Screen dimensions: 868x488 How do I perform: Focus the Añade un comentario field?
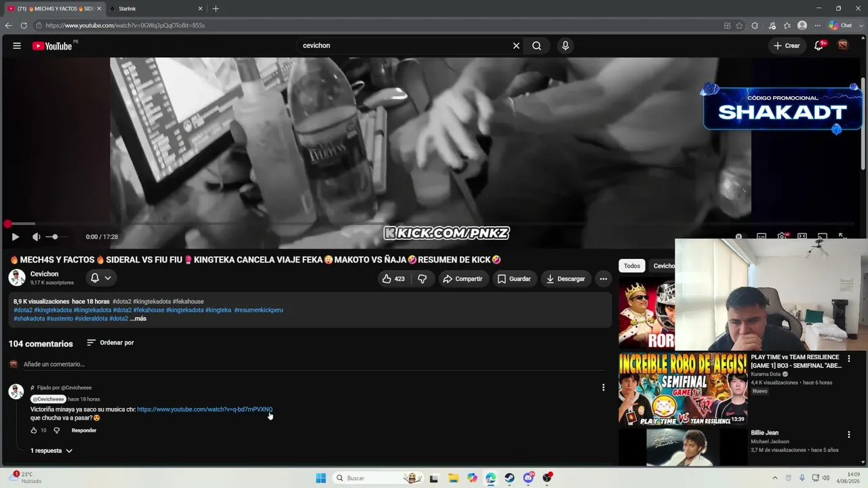coord(315,365)
